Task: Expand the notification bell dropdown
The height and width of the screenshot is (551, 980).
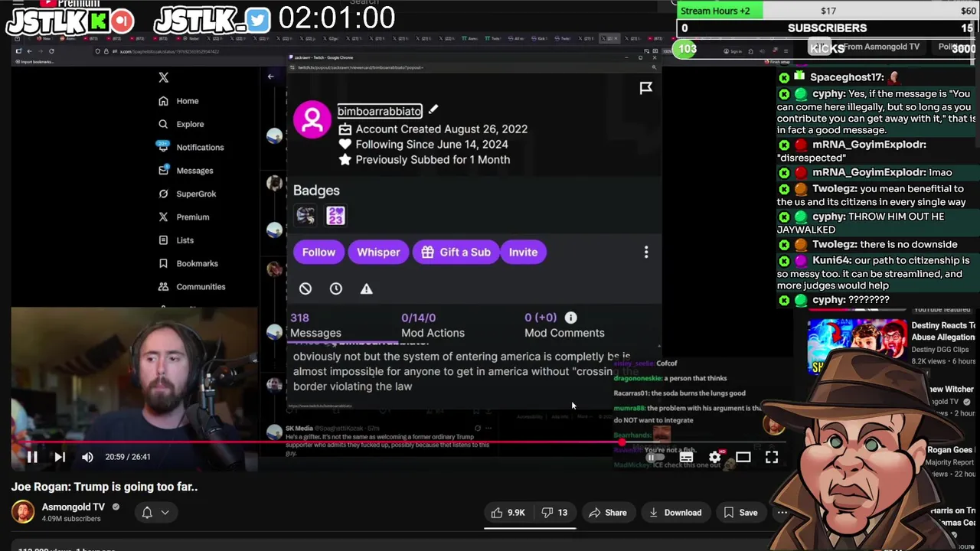Action: click(155, 513)
